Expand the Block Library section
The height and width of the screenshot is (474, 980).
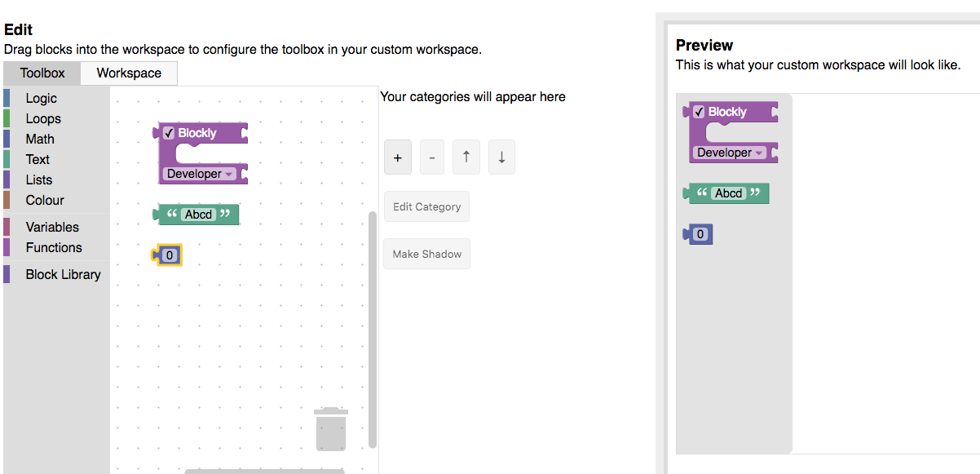click(63, 274)
